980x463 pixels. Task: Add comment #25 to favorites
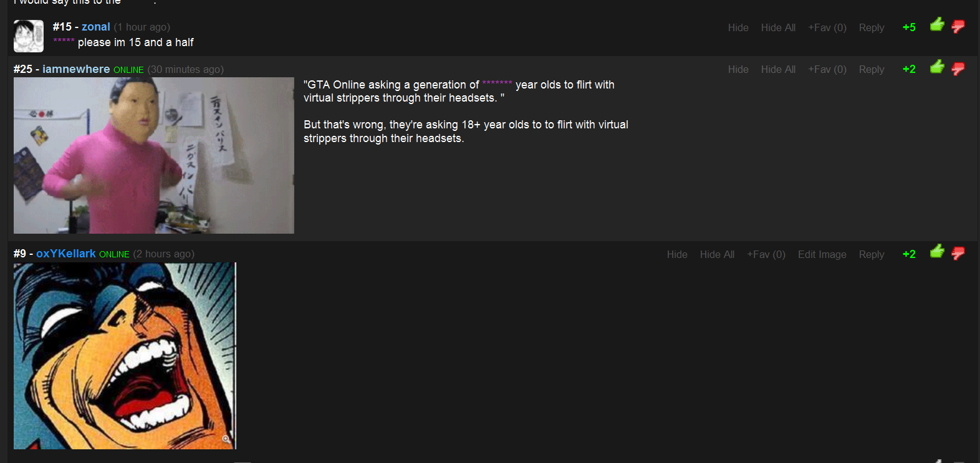point(827,69)
